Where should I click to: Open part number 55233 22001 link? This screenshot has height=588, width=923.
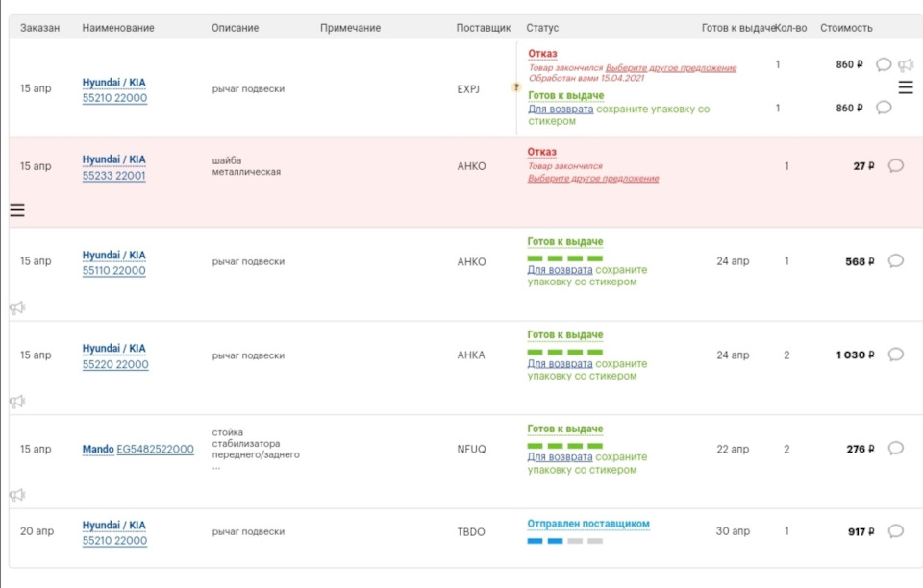tap(114, 176)
